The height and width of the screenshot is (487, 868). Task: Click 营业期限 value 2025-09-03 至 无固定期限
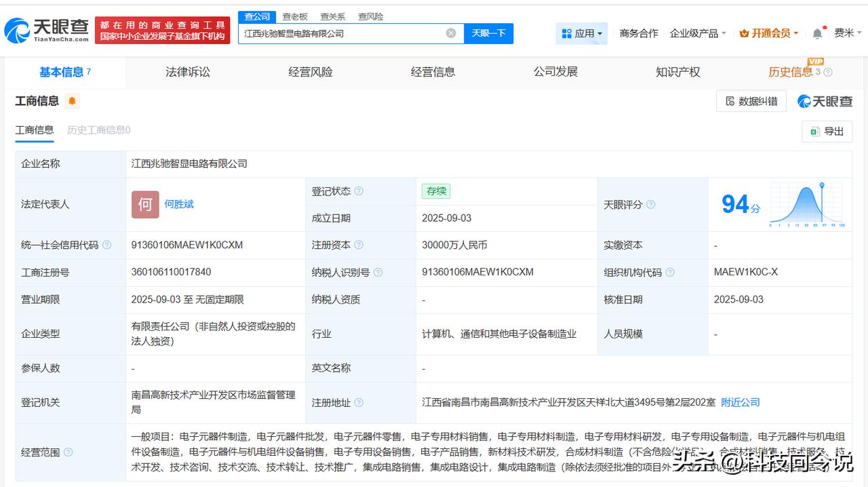187,299
